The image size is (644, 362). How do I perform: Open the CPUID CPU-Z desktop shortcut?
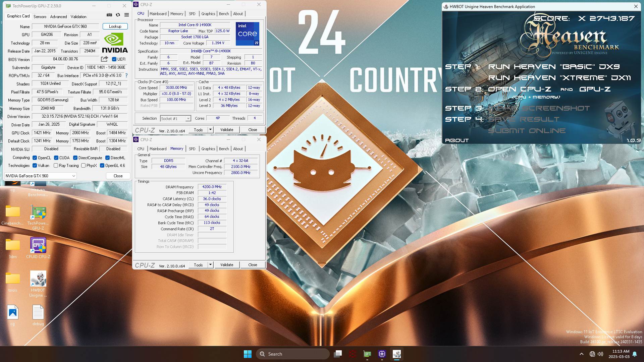pos(38,248)
